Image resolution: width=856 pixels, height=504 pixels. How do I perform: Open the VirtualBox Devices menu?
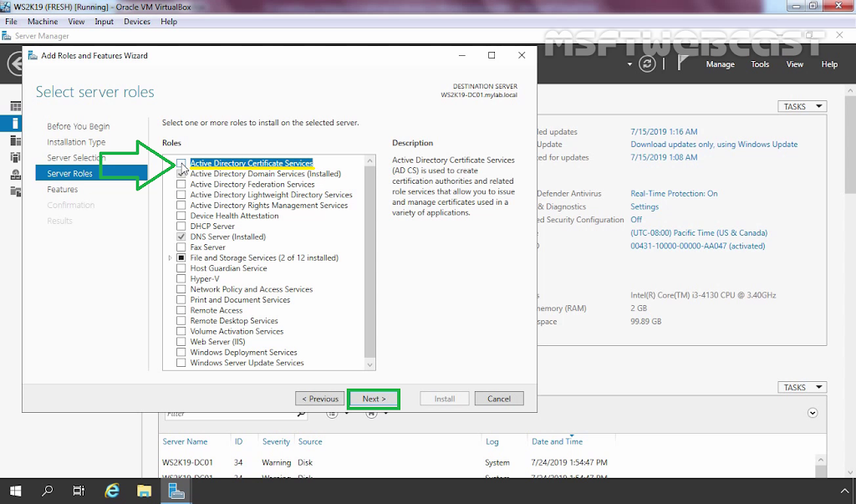pos(137,21)
